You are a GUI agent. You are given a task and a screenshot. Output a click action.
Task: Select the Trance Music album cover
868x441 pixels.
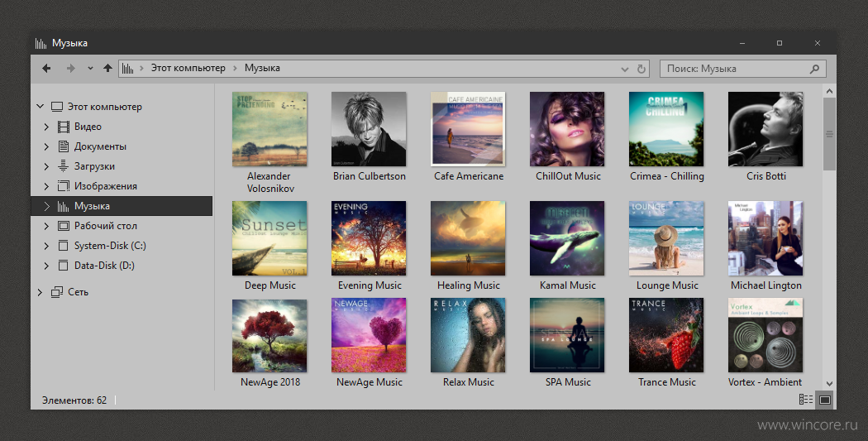pos(666,335)
